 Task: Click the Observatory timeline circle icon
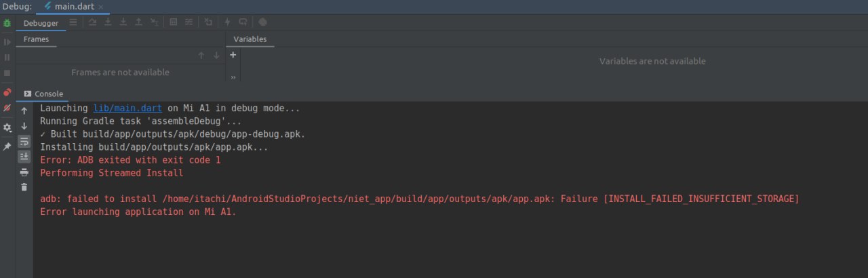coord(262,22)
